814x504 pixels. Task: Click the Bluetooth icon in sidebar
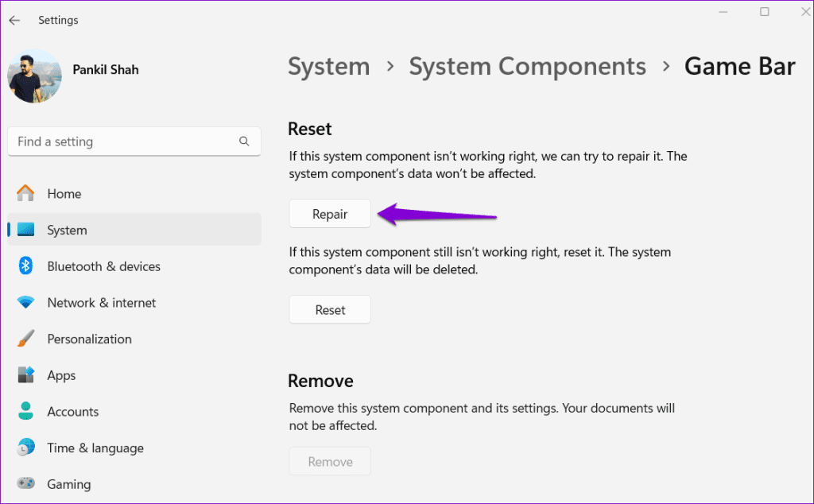[25, 266]
